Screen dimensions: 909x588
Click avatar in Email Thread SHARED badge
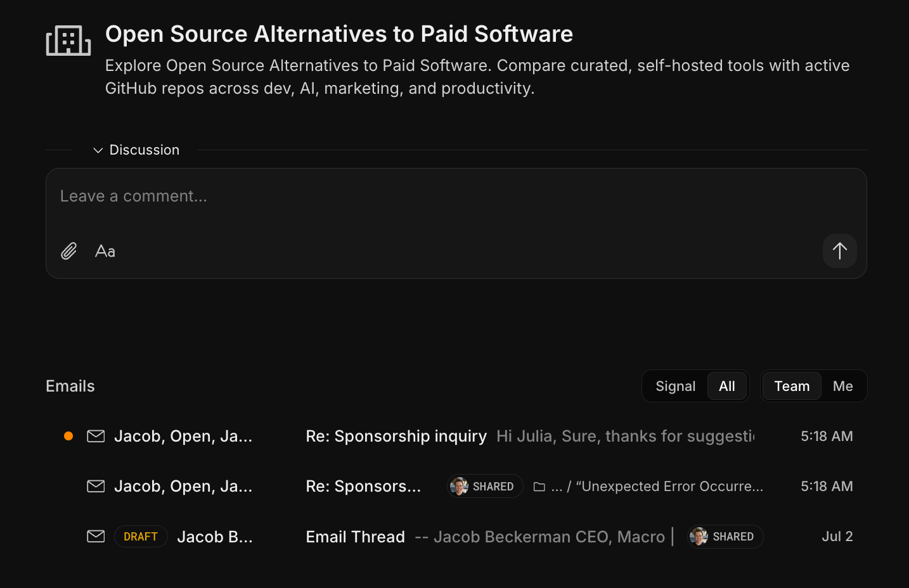[699, 536]
